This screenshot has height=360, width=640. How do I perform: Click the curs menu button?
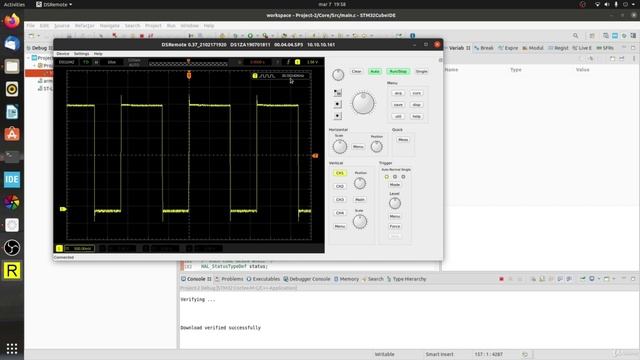point(416,93)
